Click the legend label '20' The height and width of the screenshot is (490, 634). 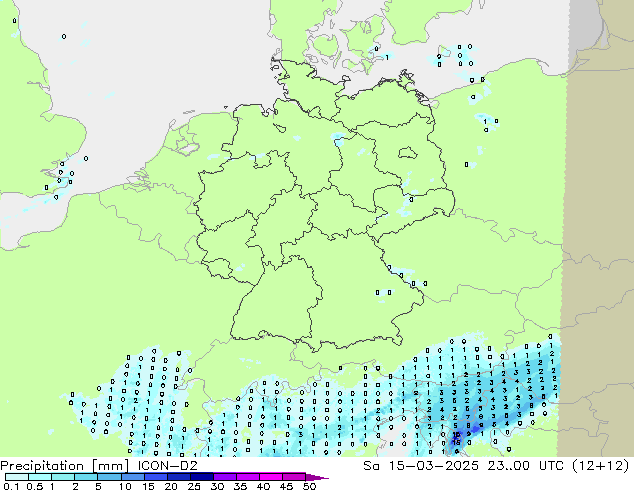pos(171,486)
